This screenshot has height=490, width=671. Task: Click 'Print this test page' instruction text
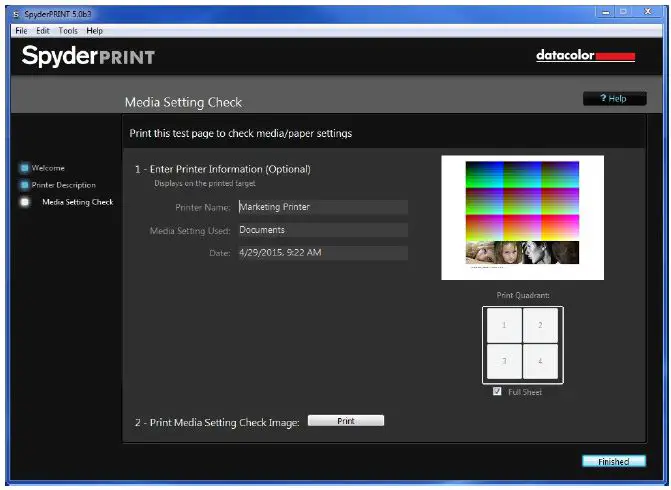pos(240,134)
